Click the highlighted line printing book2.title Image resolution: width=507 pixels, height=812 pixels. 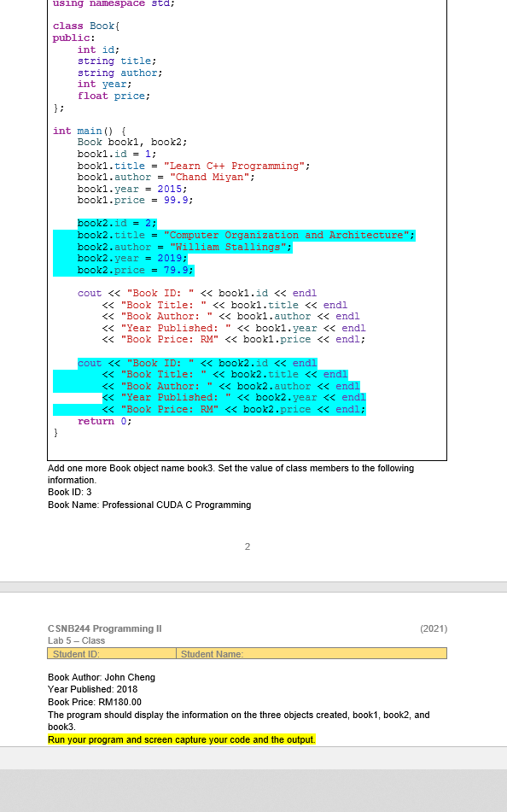pyautogui.click(x=224, y=374)
